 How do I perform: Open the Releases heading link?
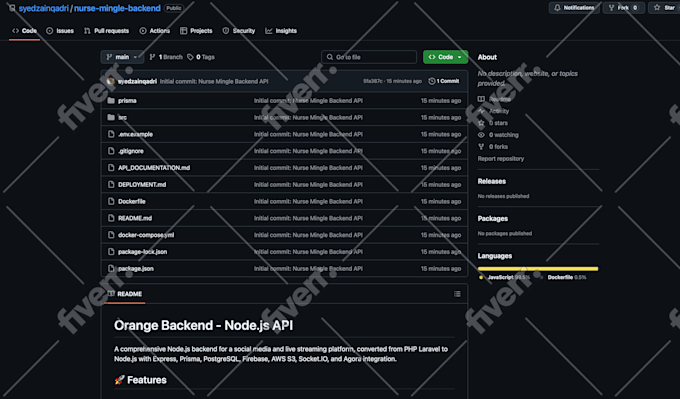[492, 181]
